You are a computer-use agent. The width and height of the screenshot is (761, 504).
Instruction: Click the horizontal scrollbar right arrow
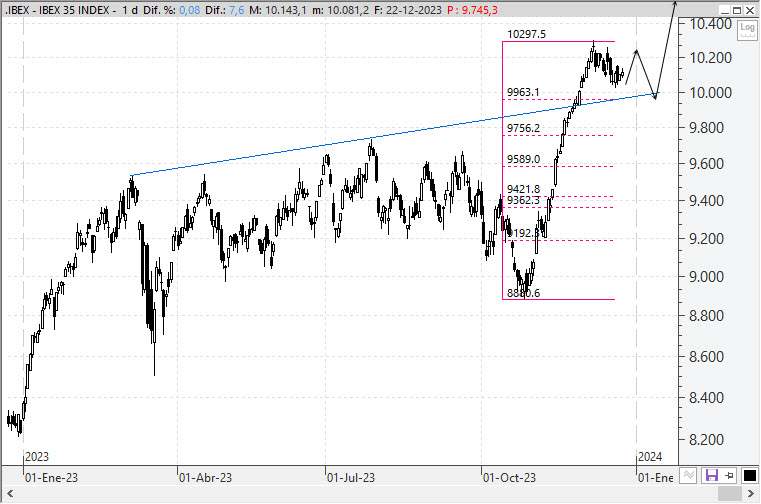750,494
